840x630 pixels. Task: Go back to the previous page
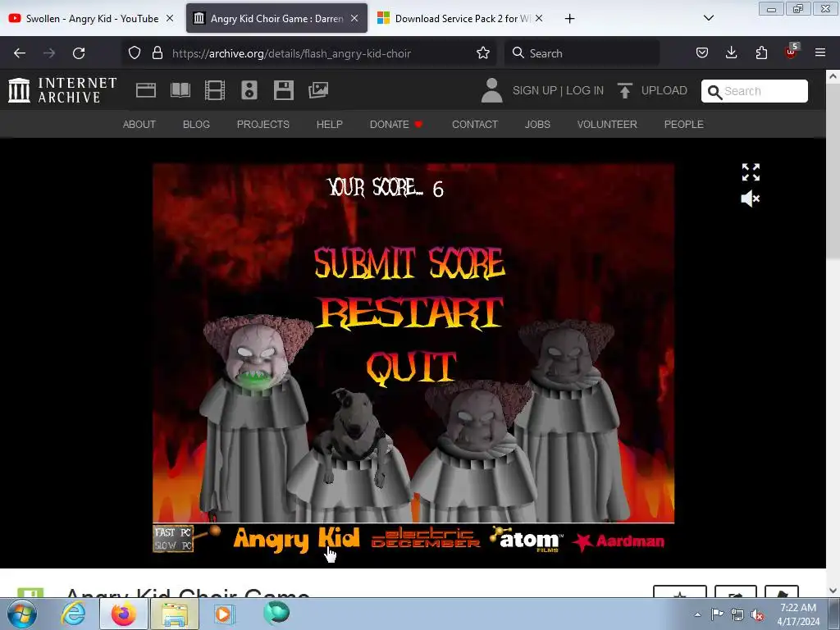pos(20,53)
